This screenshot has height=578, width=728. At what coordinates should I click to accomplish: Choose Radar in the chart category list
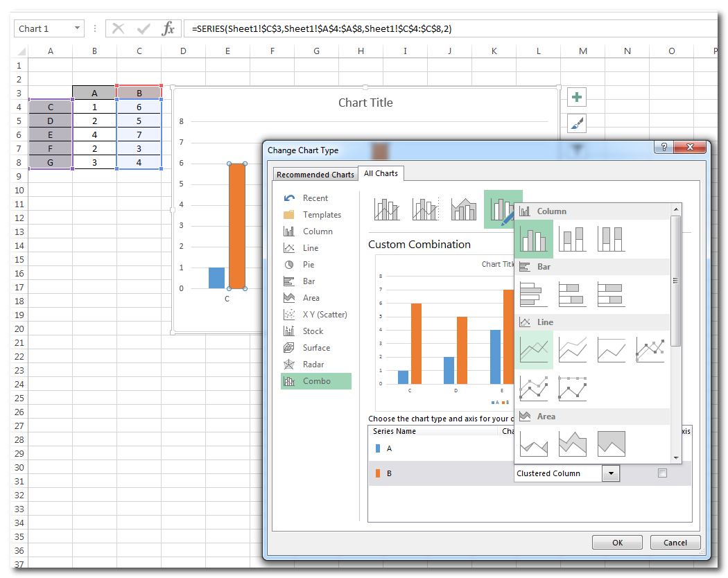click(313, 365)
